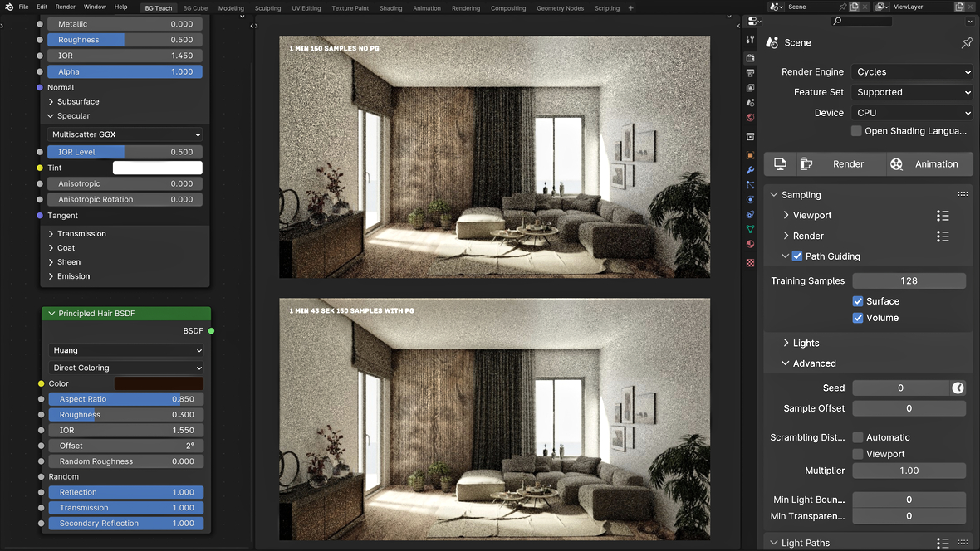Open the Modifiers wrench tab
980x551 pixels.
click(751, 170)
